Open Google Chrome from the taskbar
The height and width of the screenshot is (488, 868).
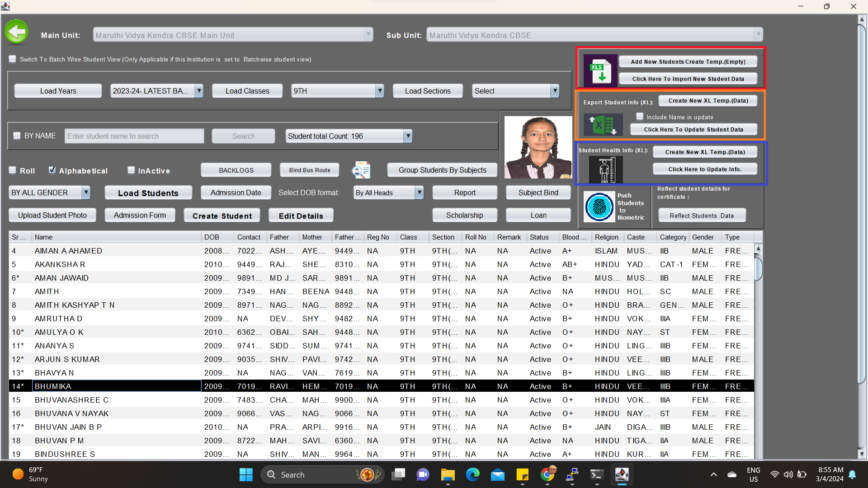click(x=547, y=474)
